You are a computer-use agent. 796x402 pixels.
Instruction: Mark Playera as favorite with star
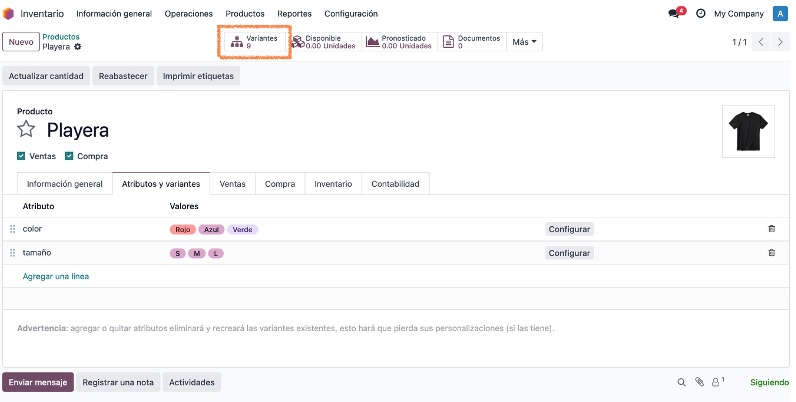[26, 129]
